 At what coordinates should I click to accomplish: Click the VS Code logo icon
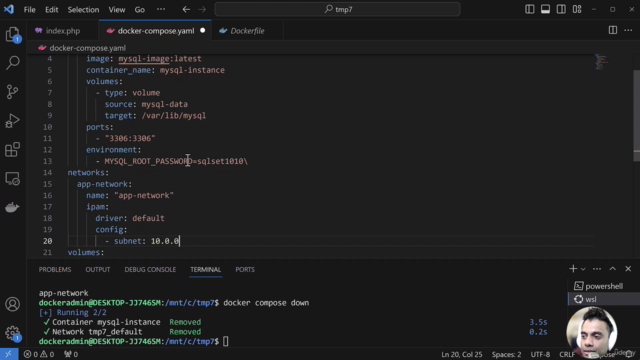(x=9, y=9)
